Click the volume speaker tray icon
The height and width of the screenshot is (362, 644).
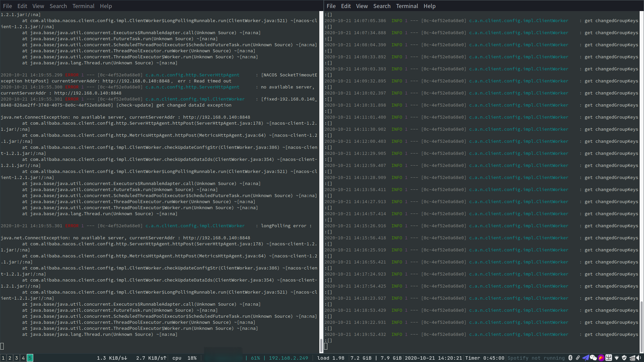[x=639, y=358]
